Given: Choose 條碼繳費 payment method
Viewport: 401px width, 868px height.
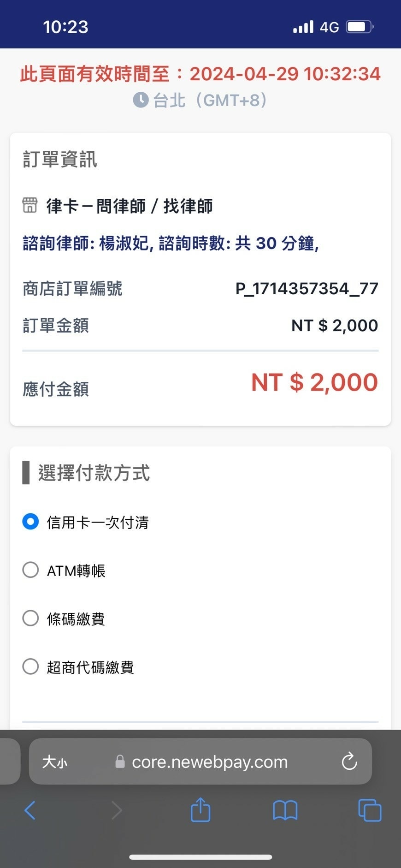Looking at the screenshot, I should click(31, 618).
